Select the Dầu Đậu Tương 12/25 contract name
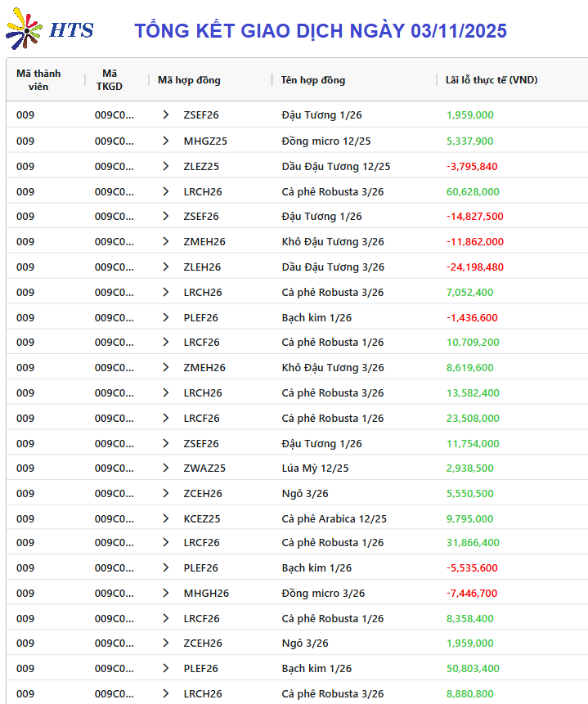The image size is (588, 704). click(336, 166)
